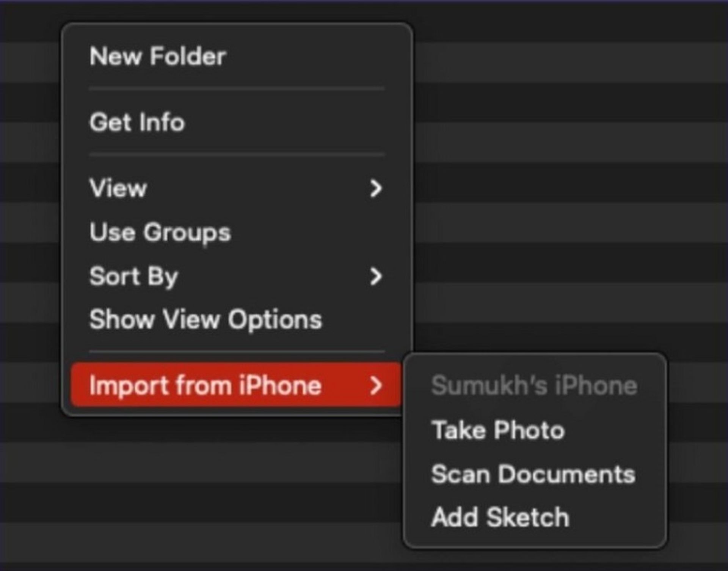Expand the chevron arrow beside View
The height and width of the screenshot is (571, 728).
pos(375,188)
